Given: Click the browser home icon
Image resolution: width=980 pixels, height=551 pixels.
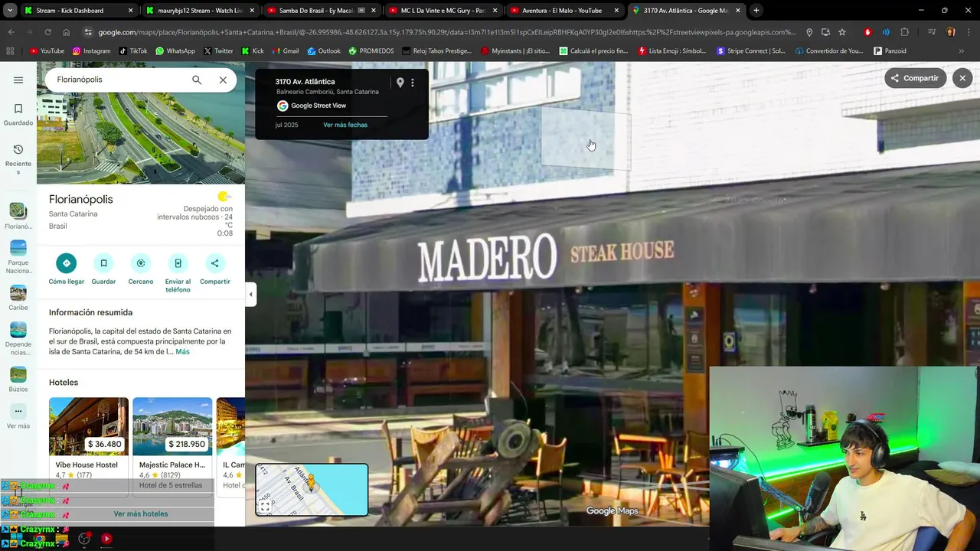Looking at the screenshot, I should (66, 32).
